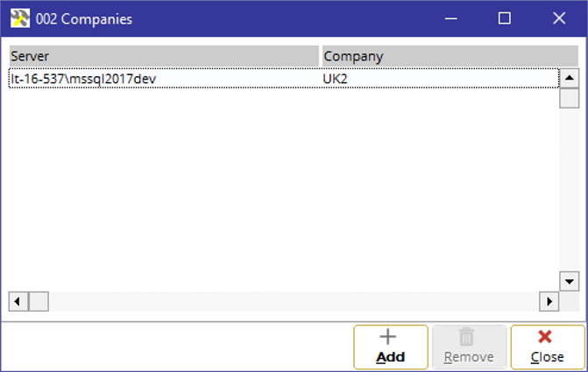Click the horizontal scrollbar right arrow
This screenshot has height=372, width=588.
(x=549, y=301)
